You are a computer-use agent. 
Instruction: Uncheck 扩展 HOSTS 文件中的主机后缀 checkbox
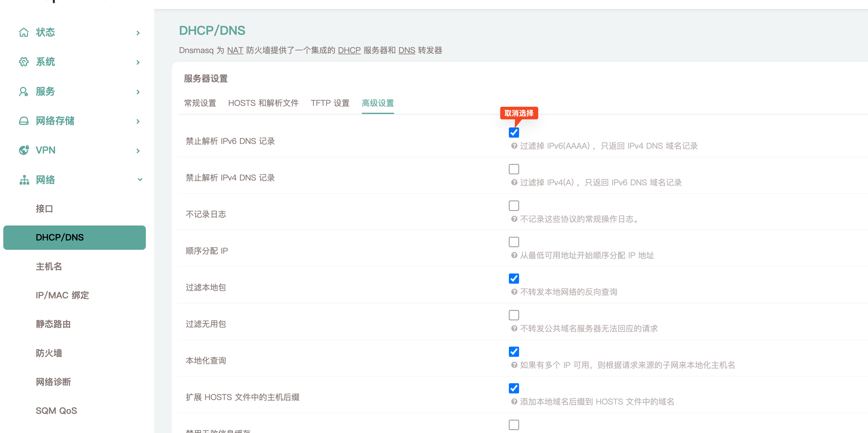pos(514,388)
